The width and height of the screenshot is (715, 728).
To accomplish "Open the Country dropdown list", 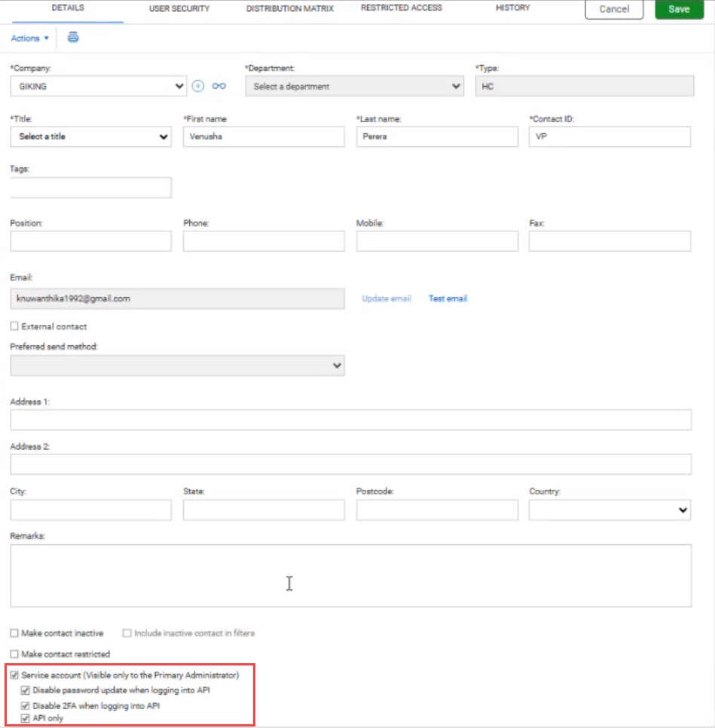I will pyautogui.click(x=610, y=510).
